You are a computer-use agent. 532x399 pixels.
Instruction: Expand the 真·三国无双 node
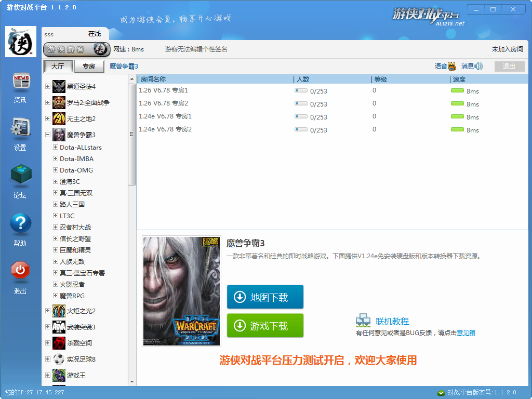pos(55,193)
